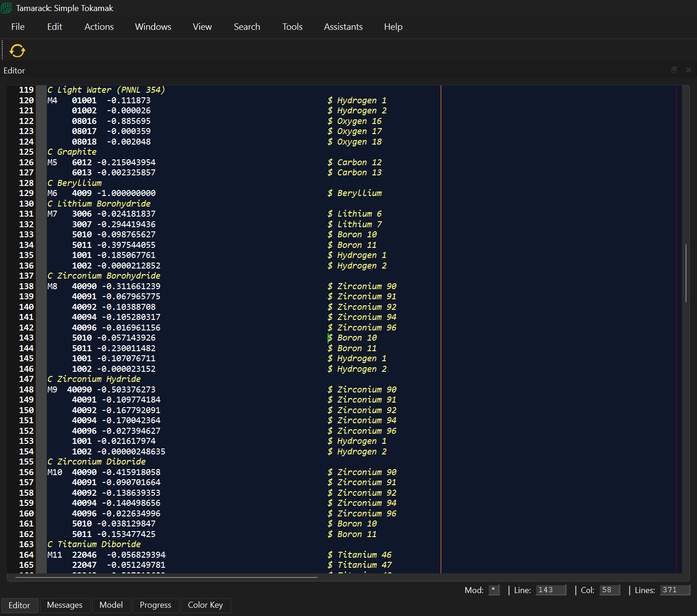This screenshot has width=697, height=616.
Task: Click the Tamarack leaf logo in title bar
Action: tap(6, 8)
